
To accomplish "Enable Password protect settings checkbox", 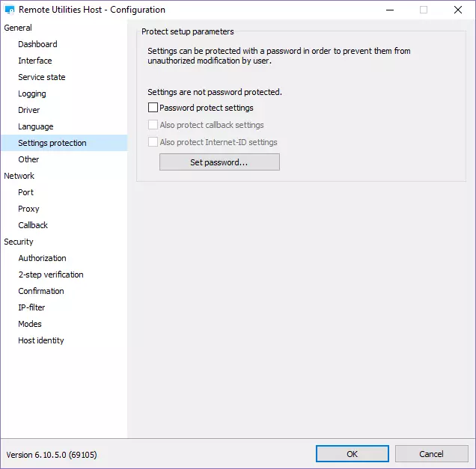I will pyautogui.click(x=153, y=108).
